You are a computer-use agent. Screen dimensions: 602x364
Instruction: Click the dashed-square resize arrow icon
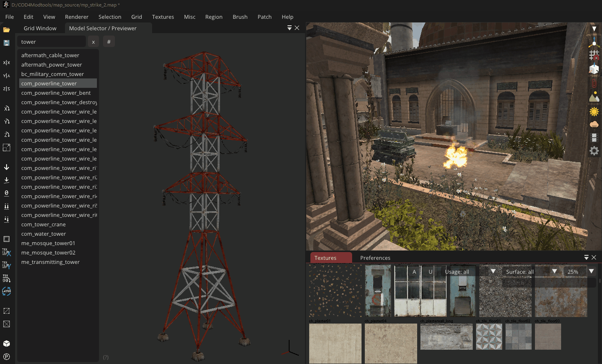[x=7, y=147]
